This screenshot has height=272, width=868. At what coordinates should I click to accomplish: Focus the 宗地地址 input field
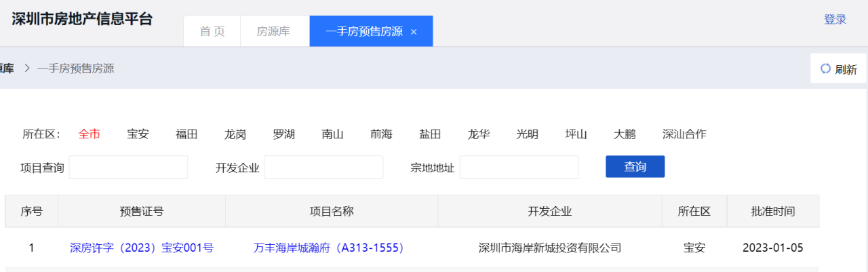(x=519, y=167)
